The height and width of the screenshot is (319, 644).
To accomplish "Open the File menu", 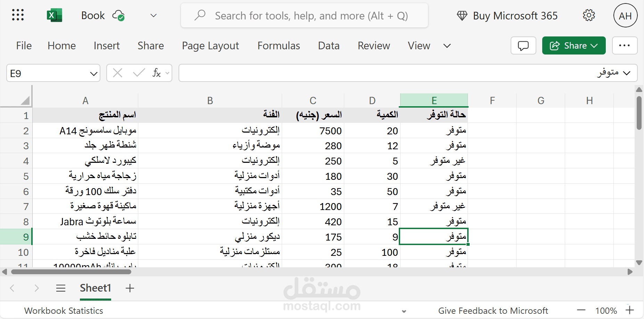I will coord(24,46).
